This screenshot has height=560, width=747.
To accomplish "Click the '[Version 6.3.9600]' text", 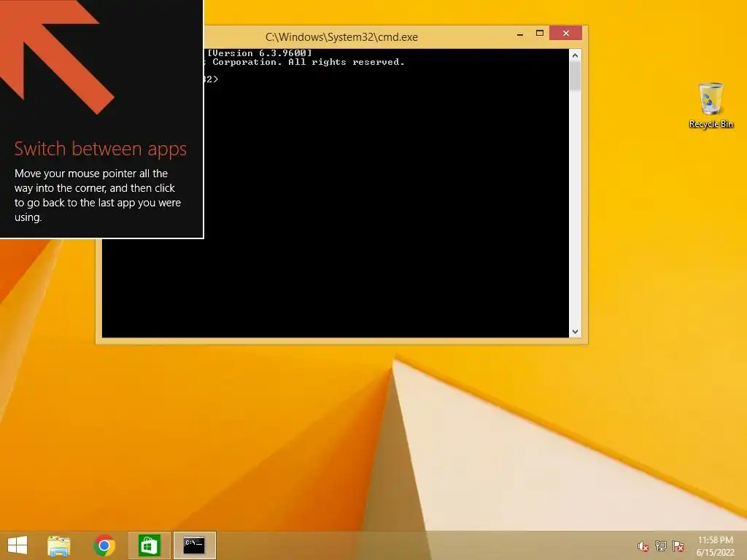I will [260, 53].
